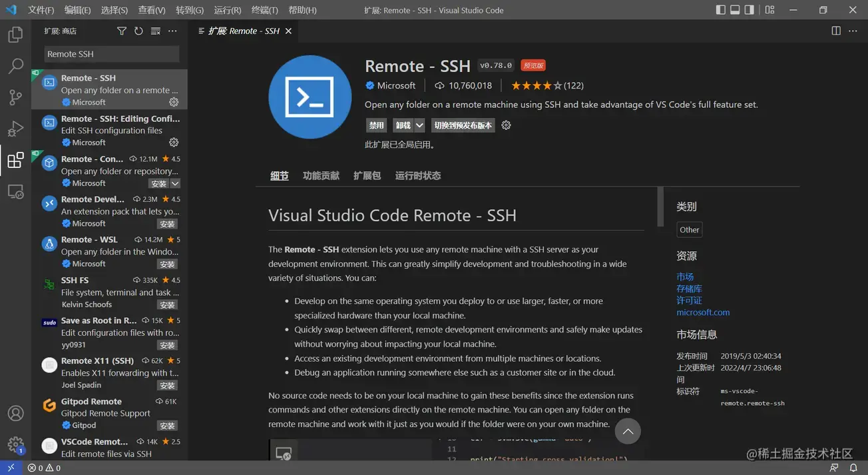The image size is (868, 475).
Task: Refresh the extensions list
Action: pyautogui.click(x=138, y=31)
